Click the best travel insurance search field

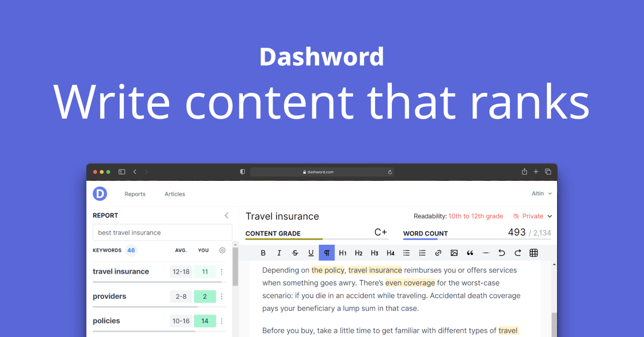pos(162,232)
